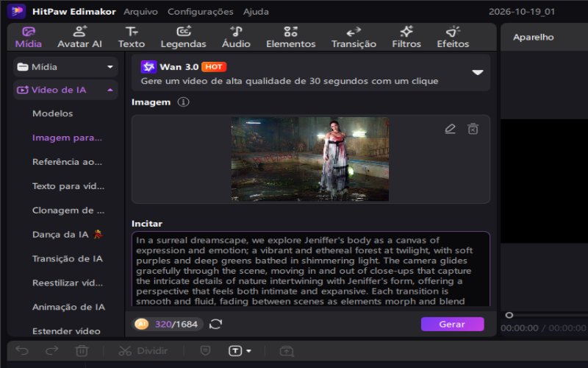Click the screen capture icon in timeline toolbar
Viewport: 588px width, 368px height.
[287, 351]
